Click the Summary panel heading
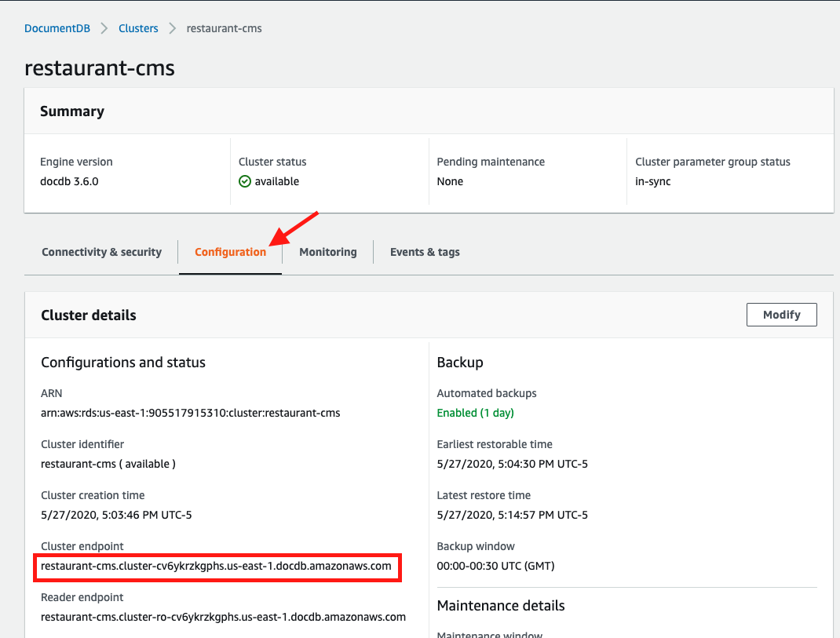 (72, 111)
